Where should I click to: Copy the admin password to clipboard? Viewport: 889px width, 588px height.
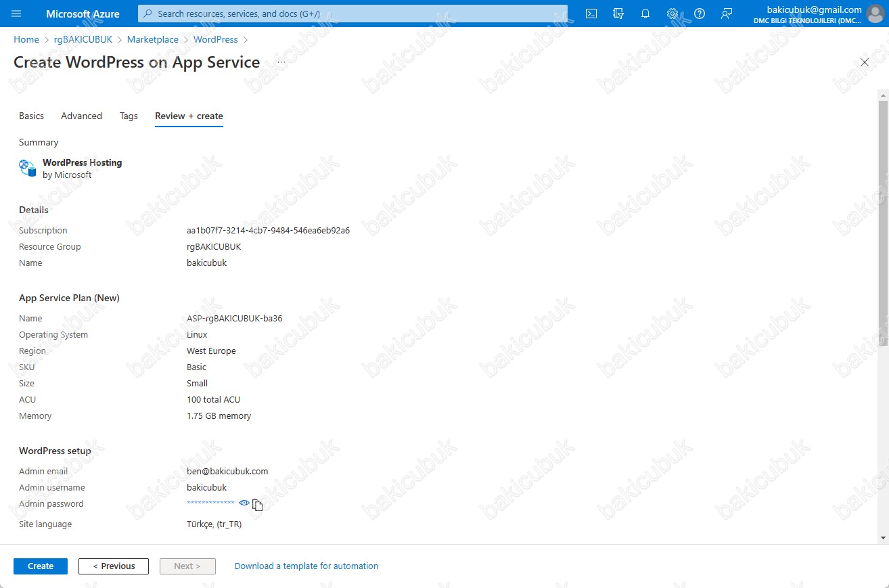(257, 505)
